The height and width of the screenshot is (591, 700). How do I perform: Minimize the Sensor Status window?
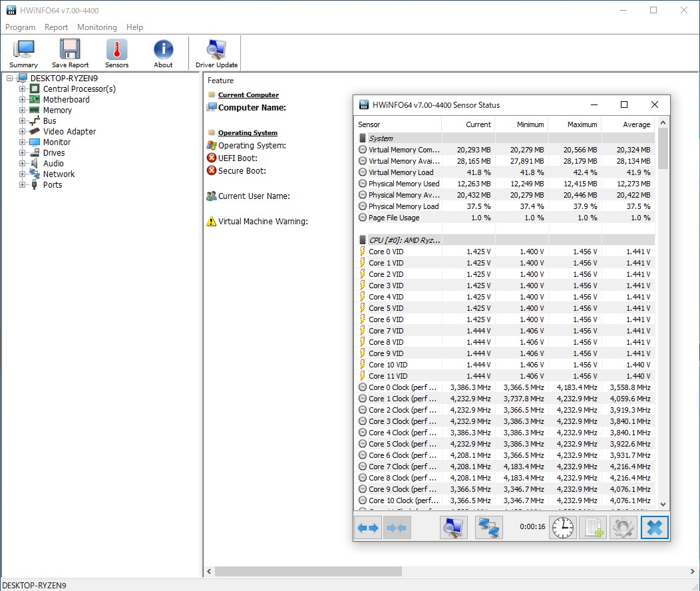pos(594,104)
